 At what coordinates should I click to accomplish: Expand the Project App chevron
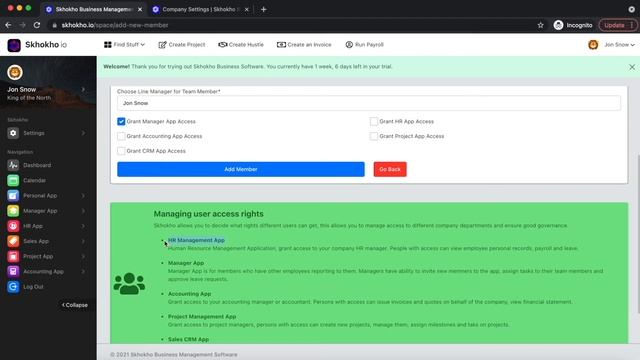[x=83, y=256]
